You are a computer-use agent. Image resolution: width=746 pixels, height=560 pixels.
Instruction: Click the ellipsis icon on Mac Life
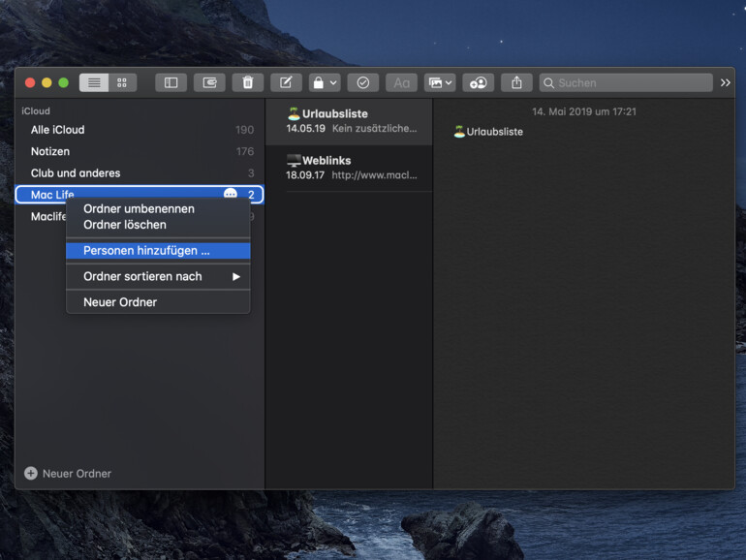point(231,194)
